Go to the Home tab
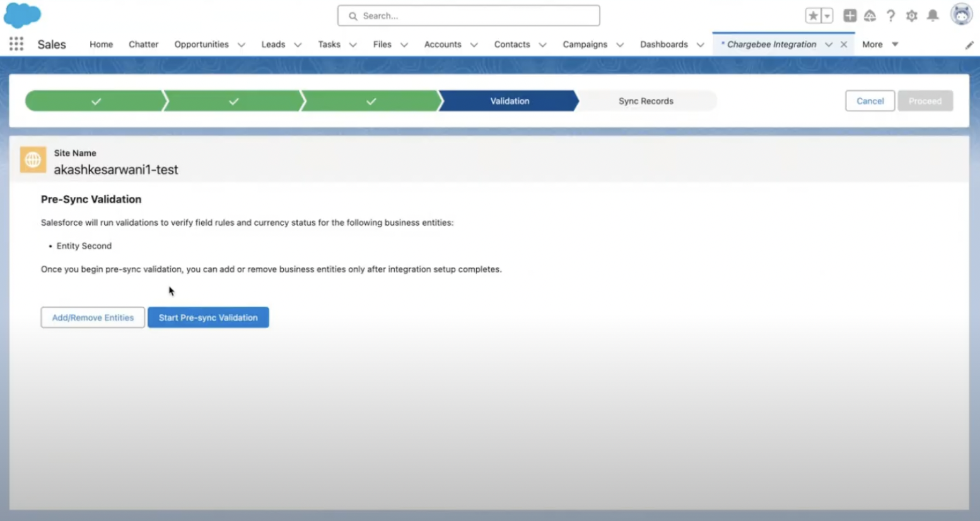Viewport: 980px width, 521px height. coord(101,44)
